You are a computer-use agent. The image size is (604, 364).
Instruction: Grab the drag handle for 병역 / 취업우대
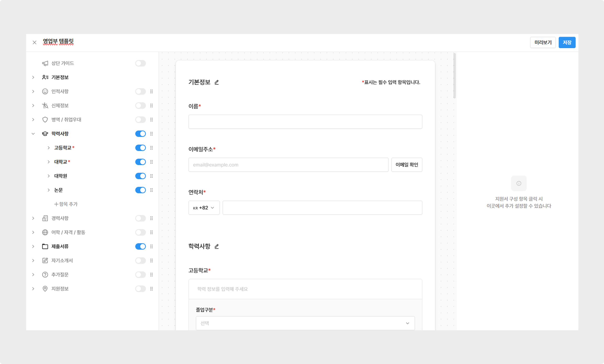pyautogui.click(x=151, y=120)
